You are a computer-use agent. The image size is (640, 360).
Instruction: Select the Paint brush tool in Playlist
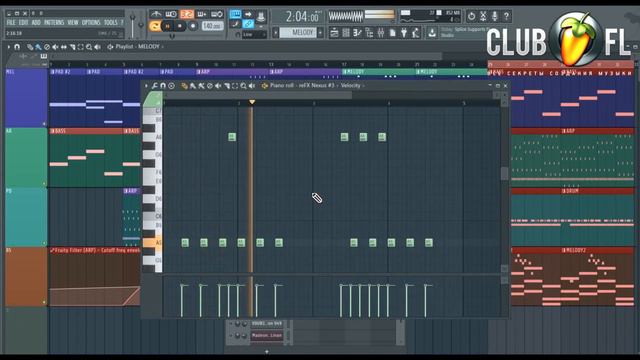click(38, 47)
